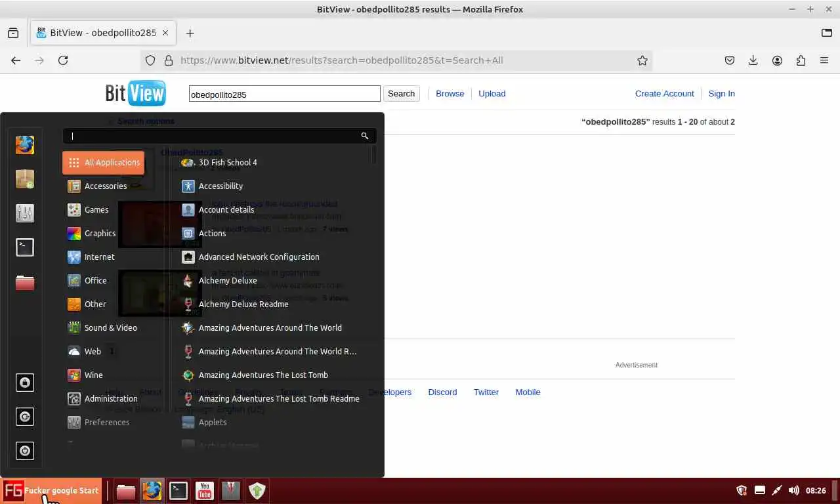Open Amazing Adventures The Lost Tomb Readme
This screenshot has height=504, width=840.
pos(272,398)
